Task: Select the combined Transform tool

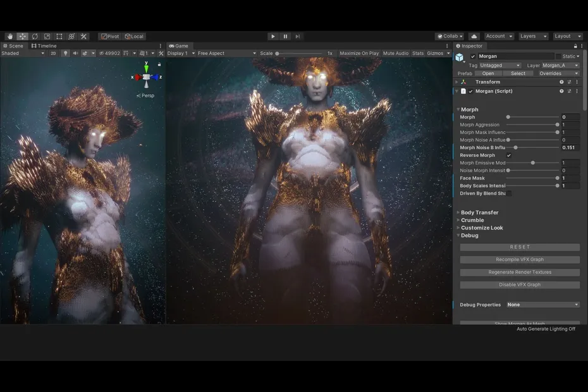Action: pyautogui.click(x=71, y=37)
